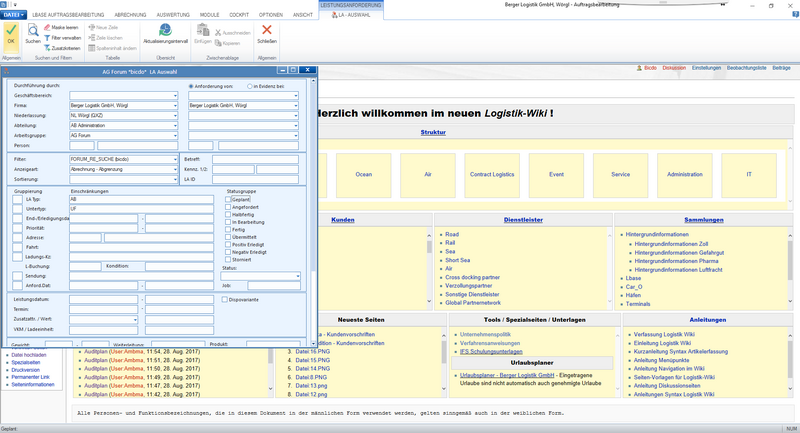
Task: Open the Aktualisierungsintervall clock icon
Action: pyautogui.click(x=165, y=30)
